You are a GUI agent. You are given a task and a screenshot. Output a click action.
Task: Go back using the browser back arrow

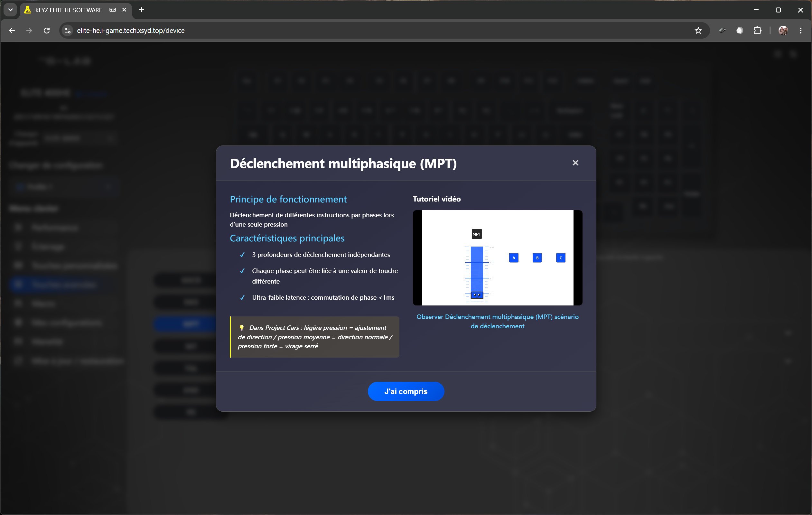(12, 31)
